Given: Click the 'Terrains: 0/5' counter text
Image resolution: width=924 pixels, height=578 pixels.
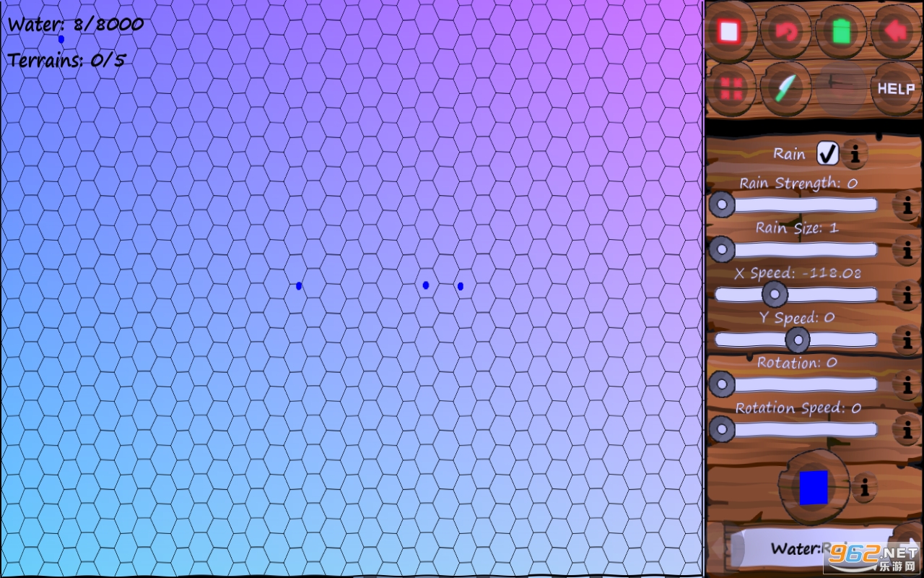Looking at the screenshot, I should (x=66, y=60).
